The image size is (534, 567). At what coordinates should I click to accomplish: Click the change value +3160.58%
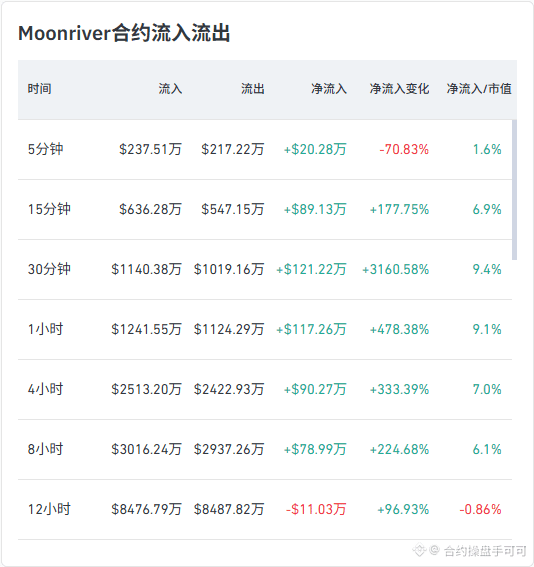(x=396, y=269)
